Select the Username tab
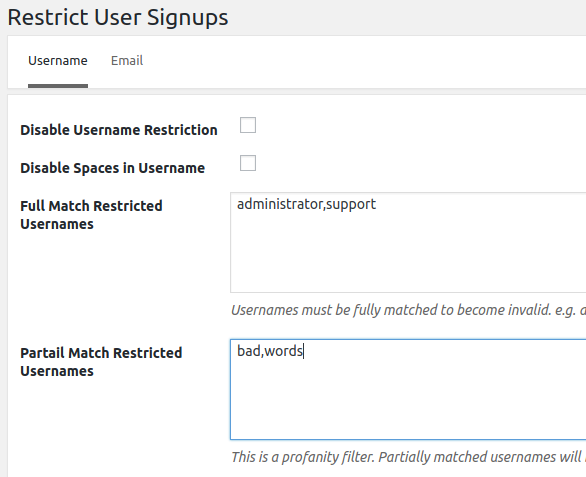The height and width of the screenshot is (477, 586). pos(58,61)
